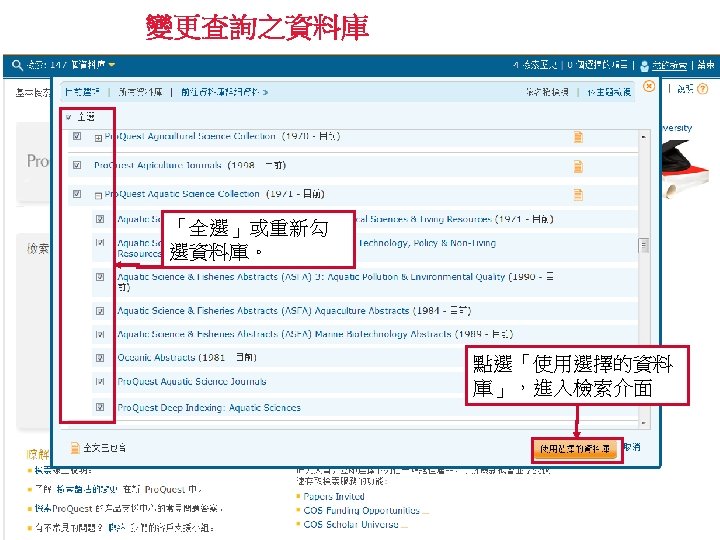
Task: Click the cancel link beside orange button
Action: pyautogui.click(x=632, y=447)
